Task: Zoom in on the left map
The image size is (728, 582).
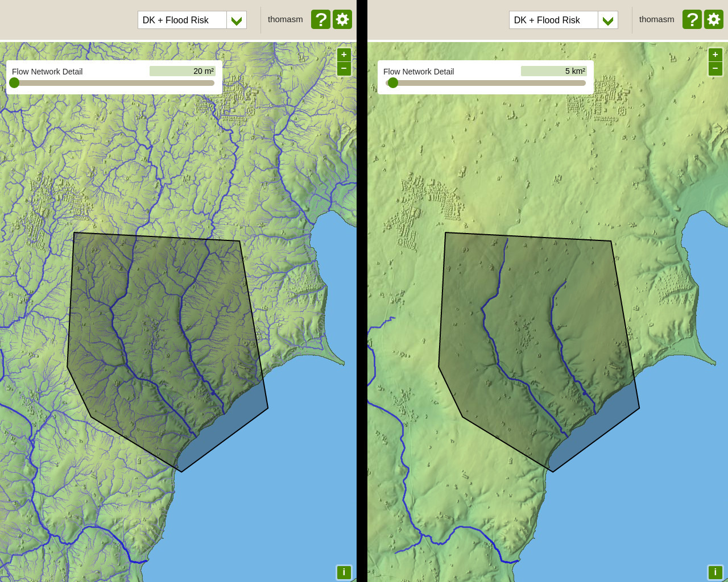Action: 344,55
